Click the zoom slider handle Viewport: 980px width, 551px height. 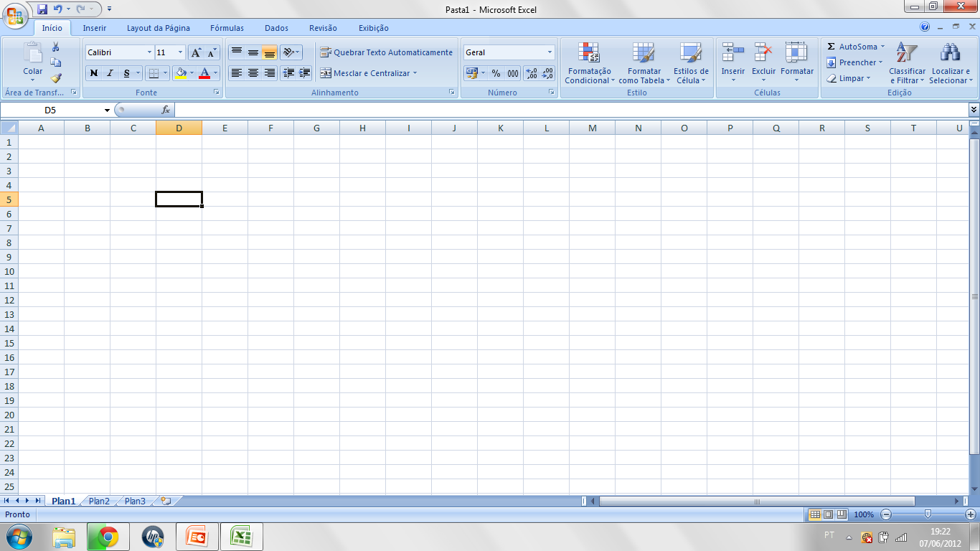928,514
